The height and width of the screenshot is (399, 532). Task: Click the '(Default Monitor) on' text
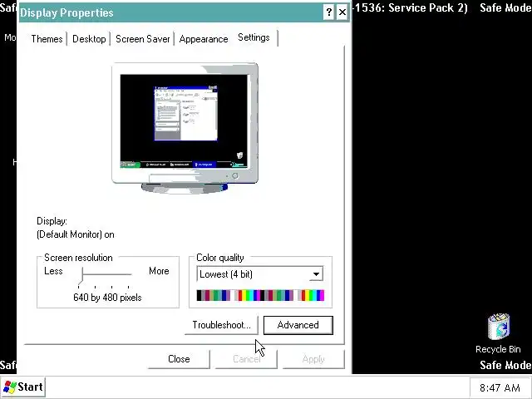click(x=76, y=234)
